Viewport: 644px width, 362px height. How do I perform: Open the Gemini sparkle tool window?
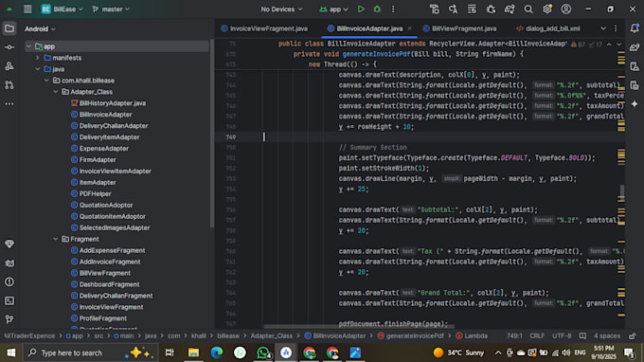click(x=635, y=104)
